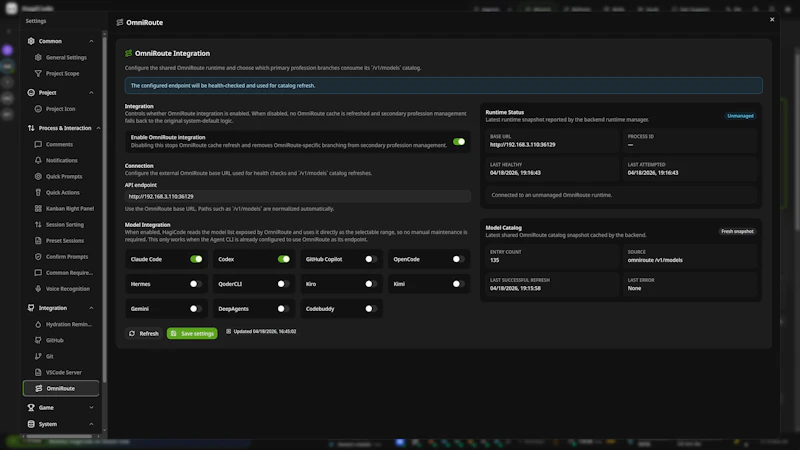The image size is (800, 450).
Task: Click the Quick Actions icon
Action: pyautogui.click(x=38, y=192)
